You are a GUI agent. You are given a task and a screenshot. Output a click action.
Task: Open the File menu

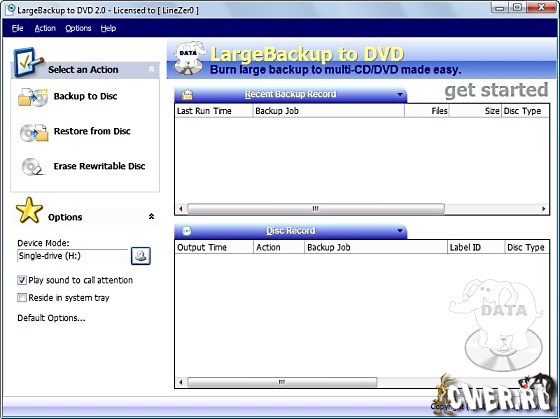(x=18, y=28)
